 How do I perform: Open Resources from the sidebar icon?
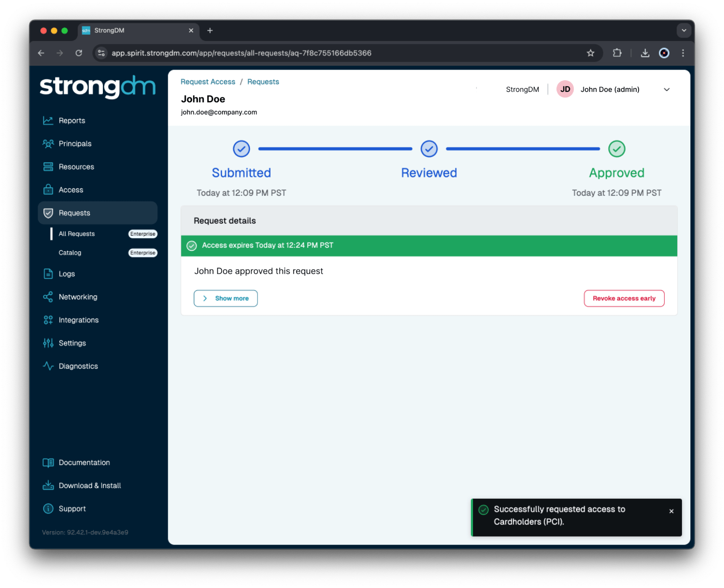click(48, 167)
